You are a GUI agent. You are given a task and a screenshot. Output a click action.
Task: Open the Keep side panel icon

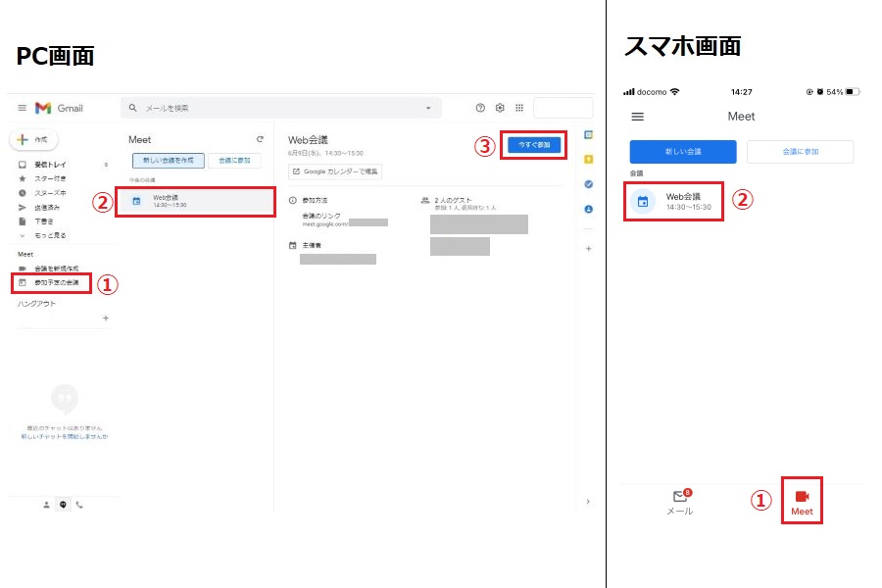point(588,159)
